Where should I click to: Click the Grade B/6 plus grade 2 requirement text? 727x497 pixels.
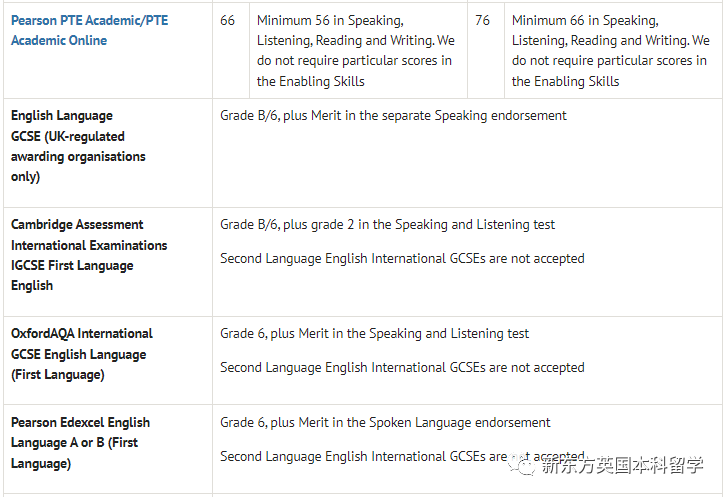pos(387,224)
